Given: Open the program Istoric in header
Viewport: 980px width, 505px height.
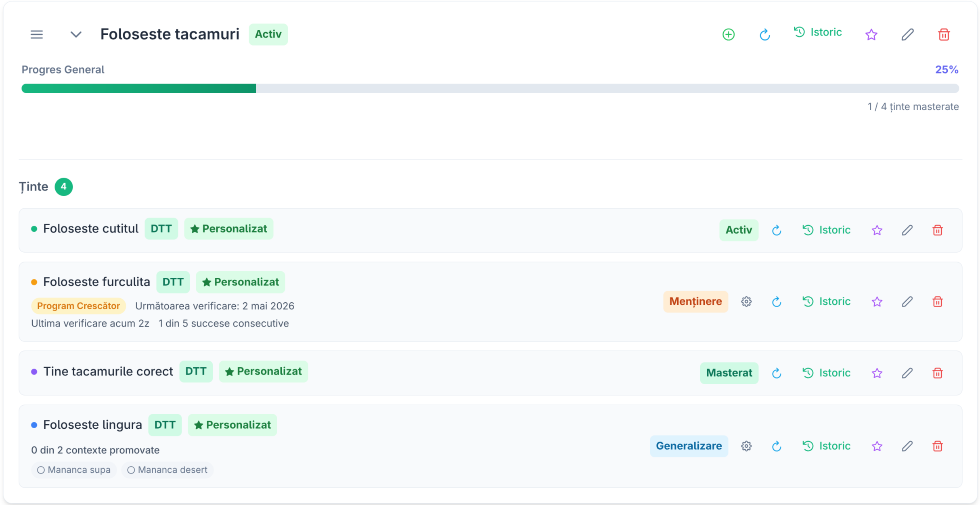Looking at the screenshot, I should 818,32.
